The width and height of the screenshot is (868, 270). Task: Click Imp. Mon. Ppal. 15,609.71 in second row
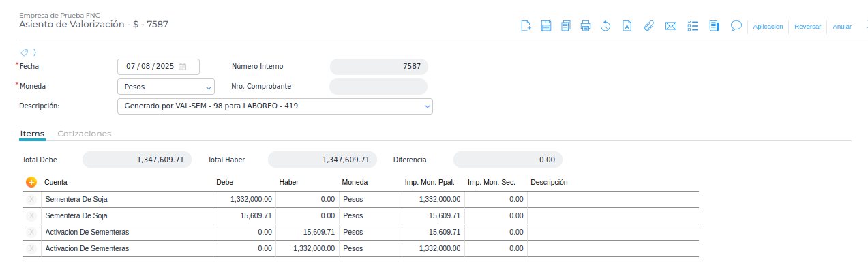(432, 215)
